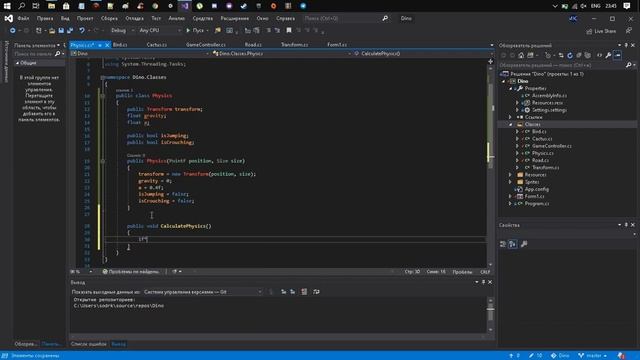Screen dimensions: 640x360
Task: Select Program.cs in Solution Explorer
Action: coord(536,204)
